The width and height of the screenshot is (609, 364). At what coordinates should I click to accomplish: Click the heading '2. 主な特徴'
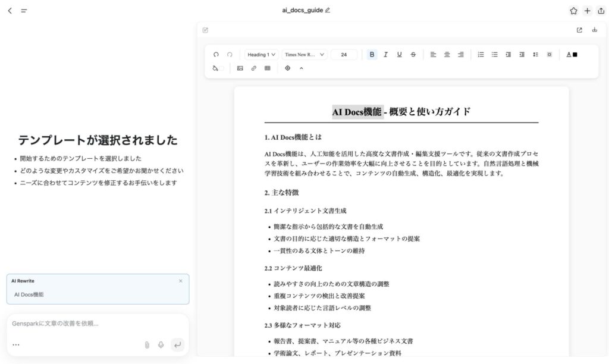(281, 193)
